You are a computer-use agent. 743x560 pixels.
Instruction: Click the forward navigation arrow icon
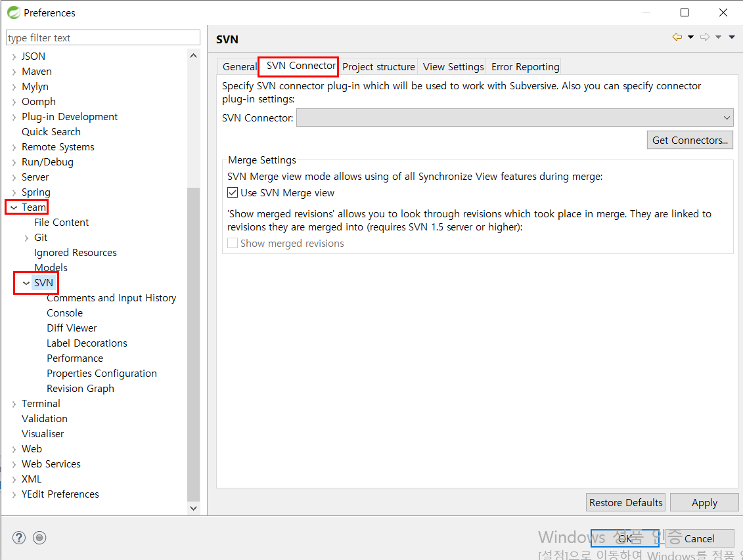point(705,37)
